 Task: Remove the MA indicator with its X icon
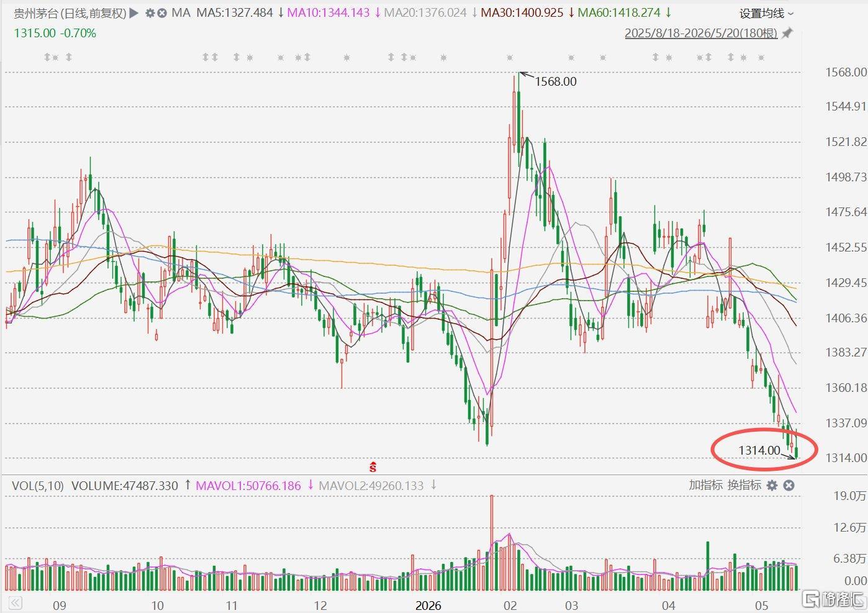(x=162, y=13)
